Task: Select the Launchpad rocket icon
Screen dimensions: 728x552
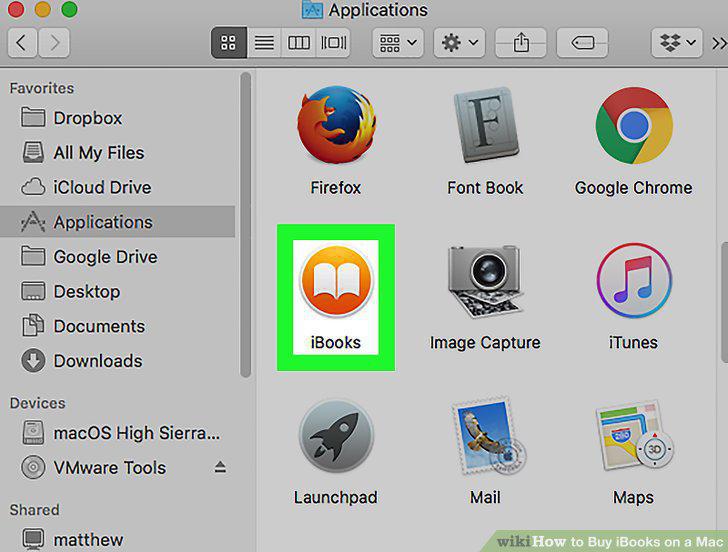Action: [336, 437]
